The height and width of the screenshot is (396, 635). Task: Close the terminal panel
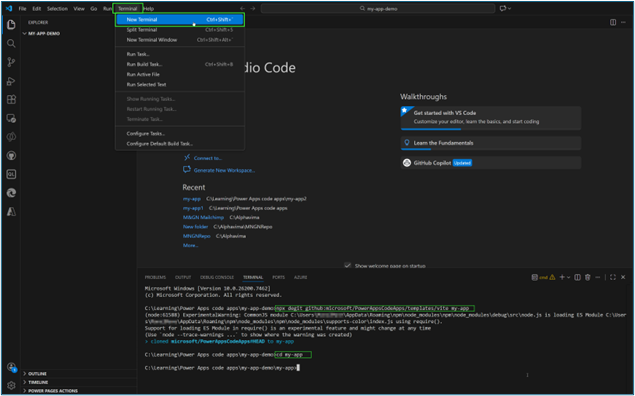tap(623, 277)
